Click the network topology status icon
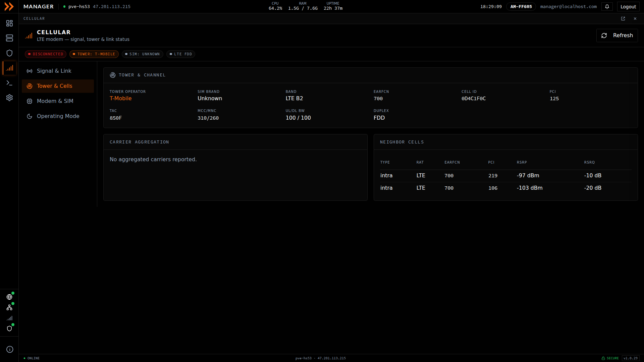Screen dimensions: 644x362 [x=9, y=307]
